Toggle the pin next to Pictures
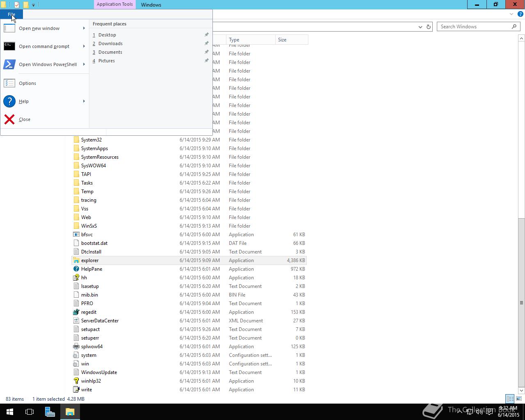Screen dimensions: 525x420 (207, 61)
